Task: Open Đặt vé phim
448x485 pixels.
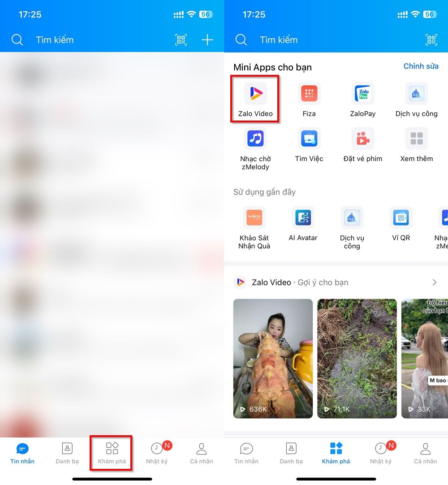Action: [x=362, y=139]
